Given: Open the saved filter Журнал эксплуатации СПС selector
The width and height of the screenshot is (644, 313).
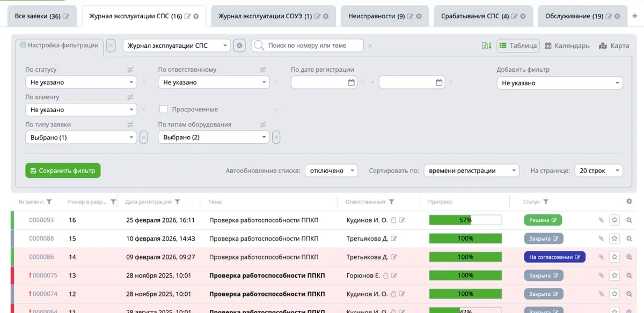Looking at the screenshot, I should click(177, 46).
